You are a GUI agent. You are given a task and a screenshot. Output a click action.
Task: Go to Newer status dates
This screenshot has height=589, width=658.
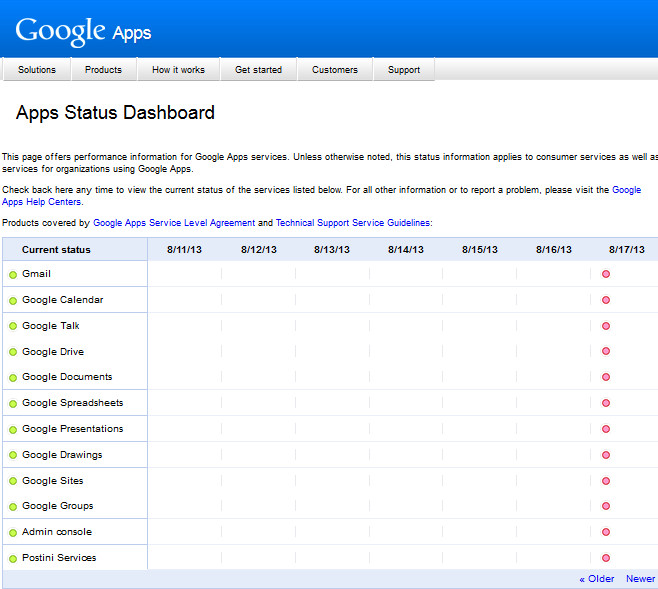(640, 579)
